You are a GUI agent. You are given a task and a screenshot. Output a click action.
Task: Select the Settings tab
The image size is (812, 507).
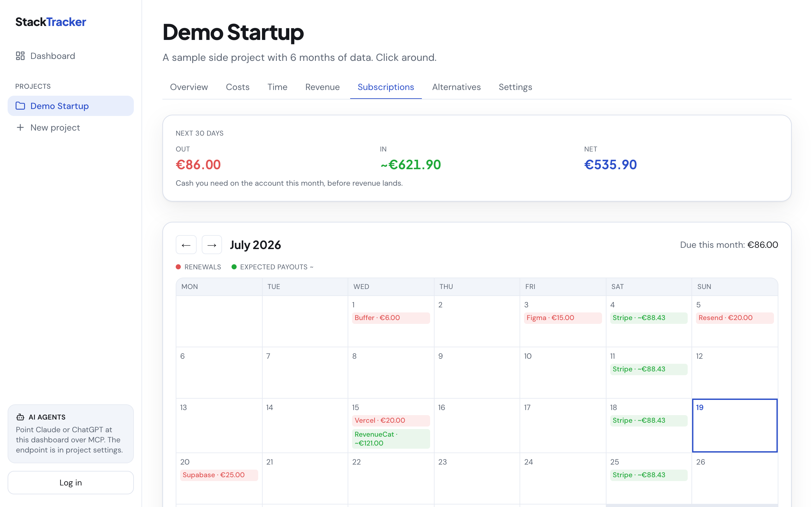point(515,87)
